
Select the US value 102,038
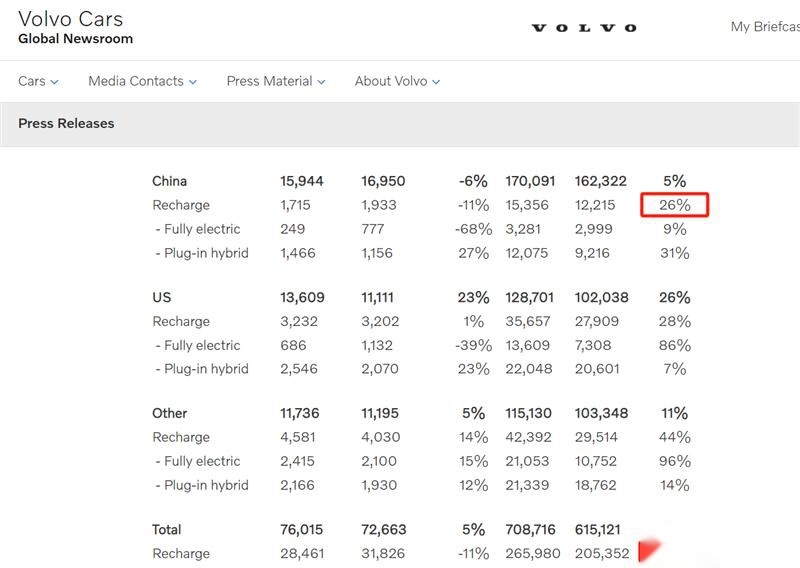[x=602, y=298]
